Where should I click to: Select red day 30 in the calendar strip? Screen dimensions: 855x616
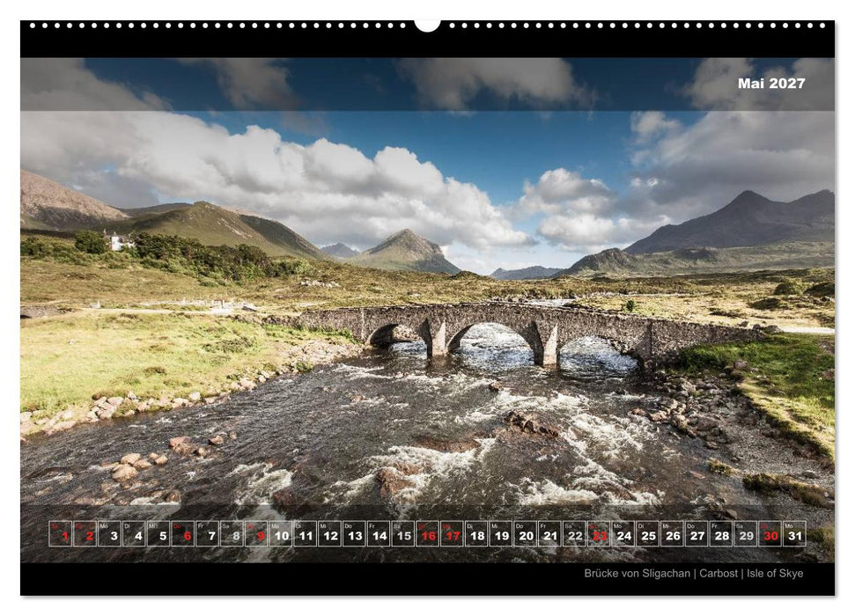coord(770,533)
